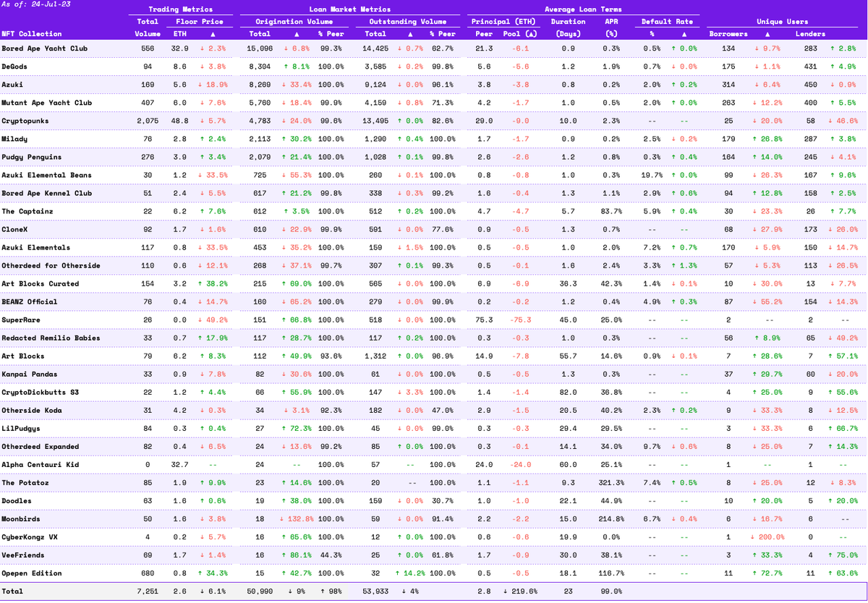Viewport: 868px width, 603px height.
Task: Click the 'Bored Ape Kennel Club' row name
Action: [47, 193]
